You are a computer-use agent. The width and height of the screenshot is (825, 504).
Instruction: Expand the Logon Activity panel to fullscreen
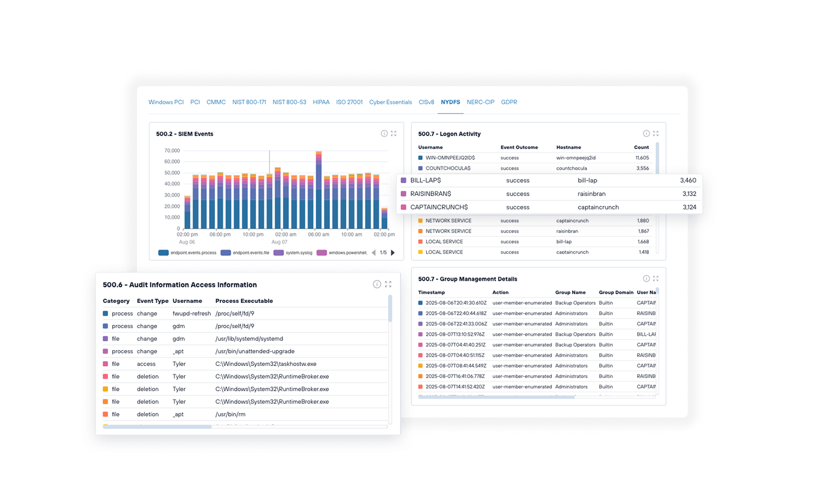656,133
